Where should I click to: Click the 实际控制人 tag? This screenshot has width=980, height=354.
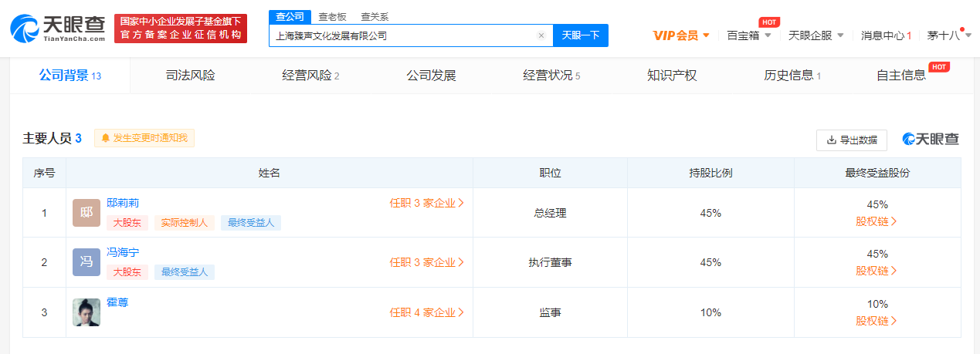(185, 223)
